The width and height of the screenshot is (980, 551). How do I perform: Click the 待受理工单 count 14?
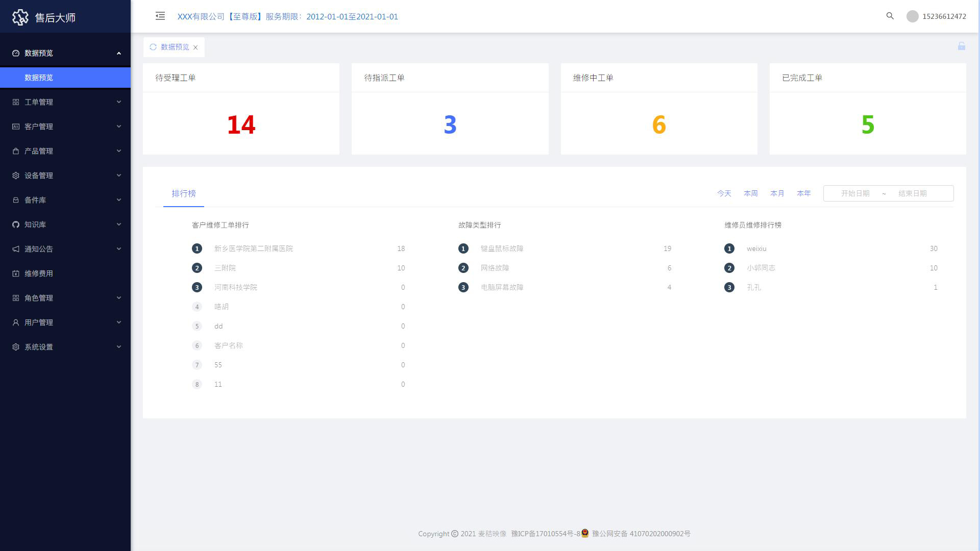tap(241, 124)
